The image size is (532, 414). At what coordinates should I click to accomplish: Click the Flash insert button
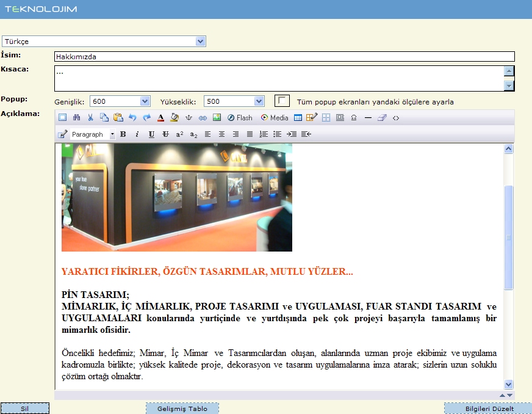[x=240, y=118]
